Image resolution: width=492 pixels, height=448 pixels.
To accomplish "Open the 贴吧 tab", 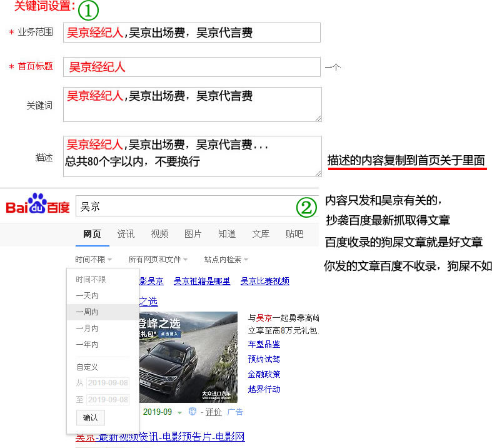I will (x=294, y=234).
